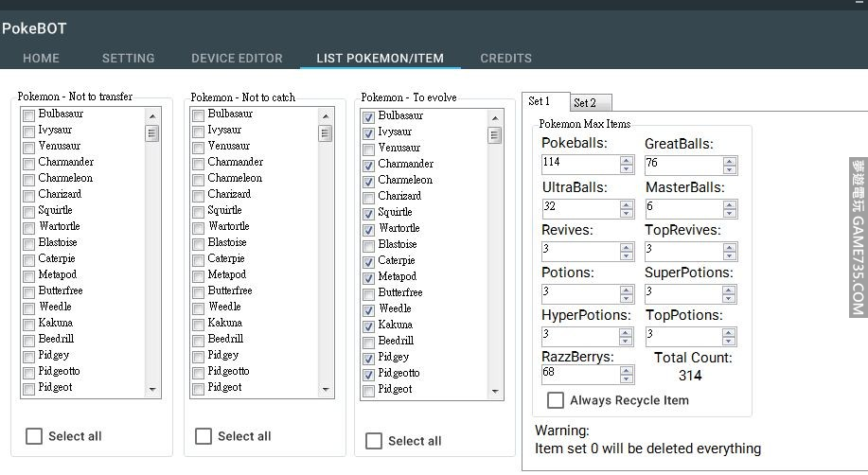The width and height of the screenshot is (868, 475).
Task: Open the CREDITS tab
Action: [x=505, y=59]
